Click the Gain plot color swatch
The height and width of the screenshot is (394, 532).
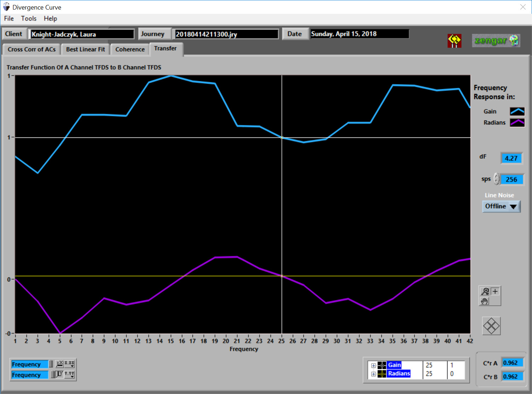[517, 111]
